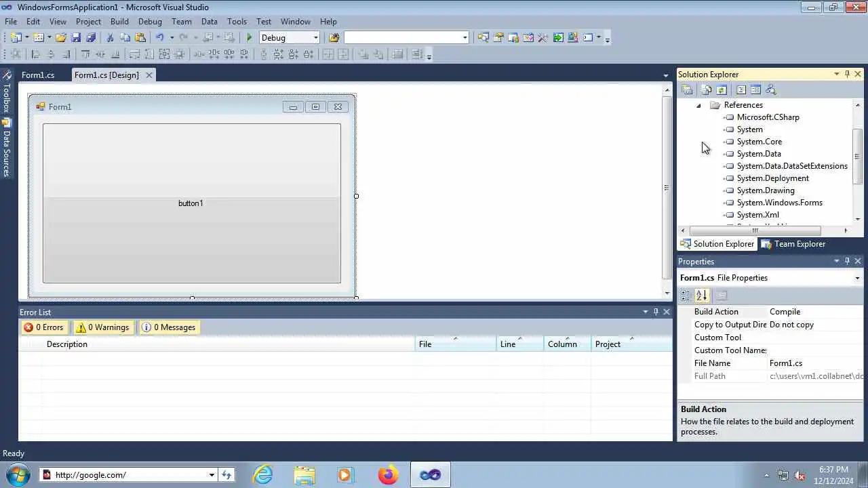The width and height of the screenshot is (868, 488).
Task: Open the File menu
Action: [x=11, y=21]
